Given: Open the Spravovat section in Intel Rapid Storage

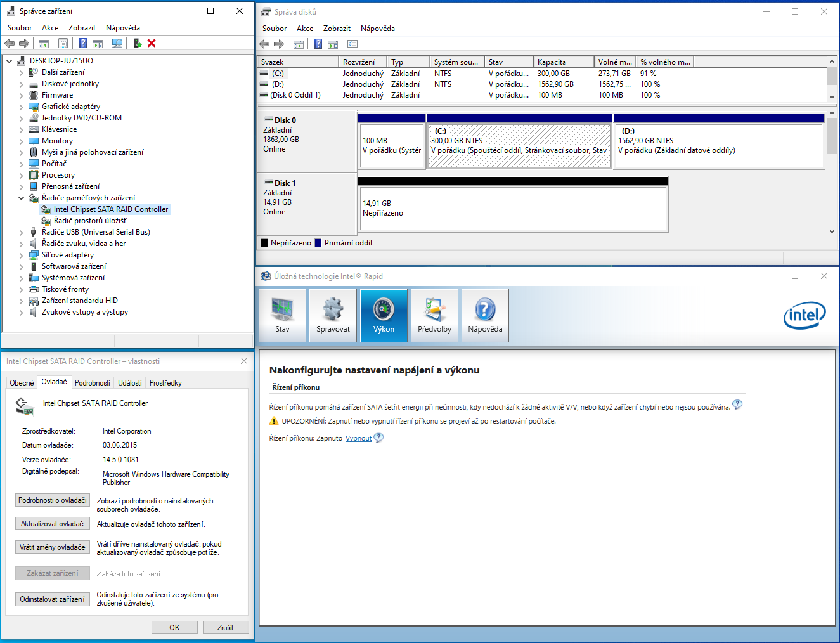Looking at the screenshot, I should (x=333, y=316).
